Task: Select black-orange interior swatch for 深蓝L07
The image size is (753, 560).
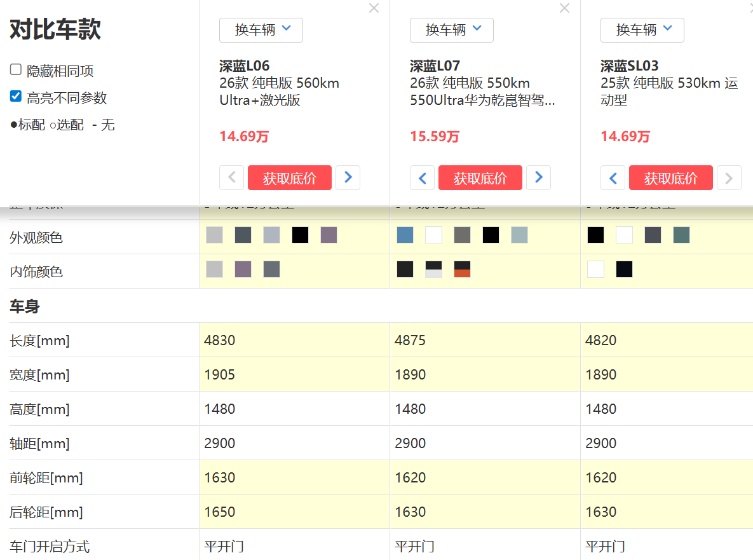Action: 462,270
